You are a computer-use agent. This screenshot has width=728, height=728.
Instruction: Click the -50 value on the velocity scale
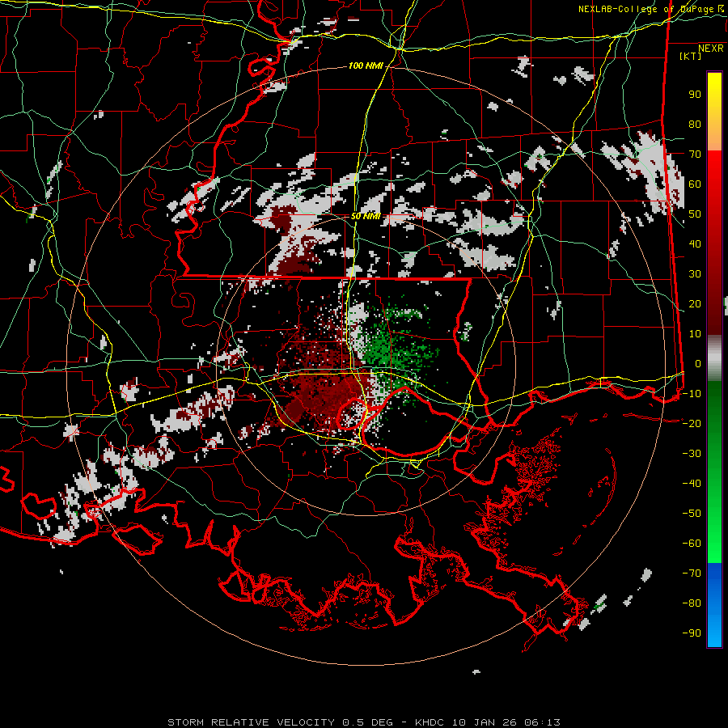click(692, 514)
